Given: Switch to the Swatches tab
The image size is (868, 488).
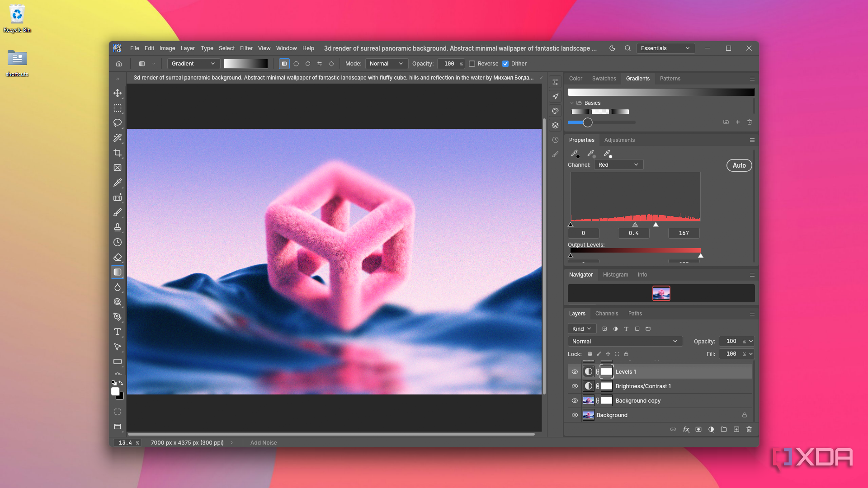Looking at the screenshot, I should 604,79.
